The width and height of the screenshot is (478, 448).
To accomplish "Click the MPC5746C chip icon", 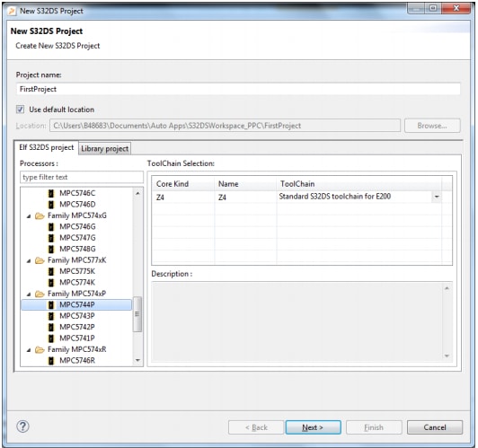I will (51, 193).
